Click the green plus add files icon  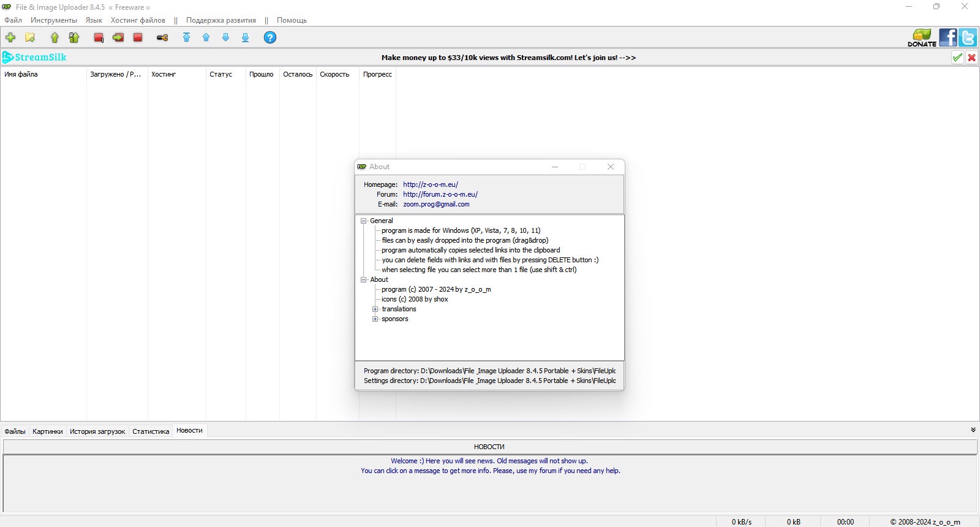point(10,37)
